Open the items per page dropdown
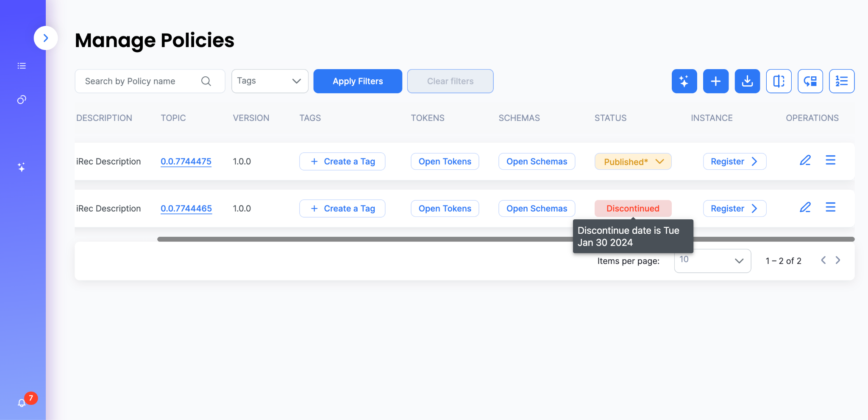Image resolution: width=868 pixels, height=420 pixels. 712,260
